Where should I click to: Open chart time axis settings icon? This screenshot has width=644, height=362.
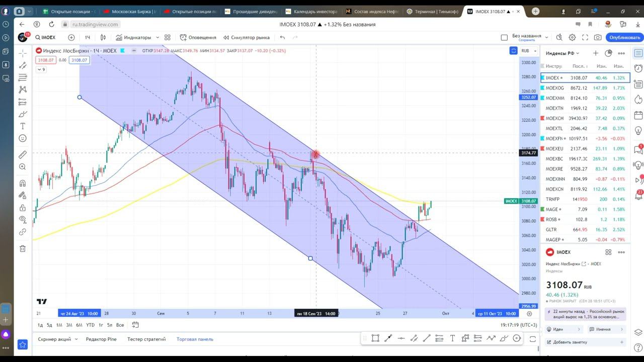(x=529, y=313)
